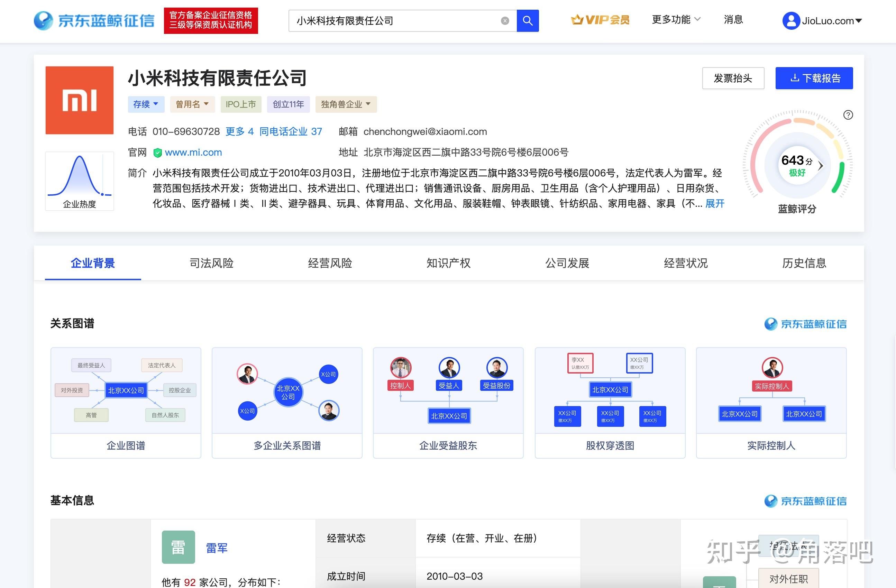The height and width of the screenshot is (588, 896).
Task: Click 京东蓝鲸征信 logo beside 基本信息 heading
Action: point(806,501)
